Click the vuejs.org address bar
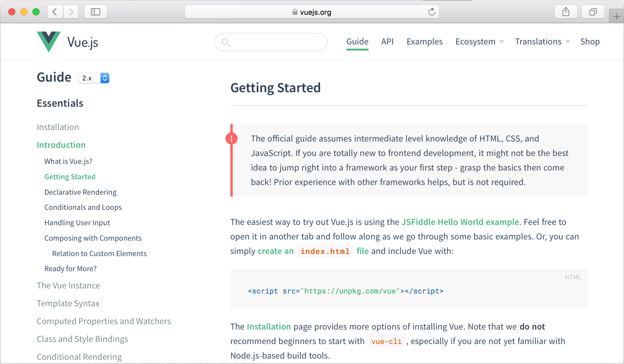Image resolution: width=624 pixels, height=364 pixels. tap(312, 12)
